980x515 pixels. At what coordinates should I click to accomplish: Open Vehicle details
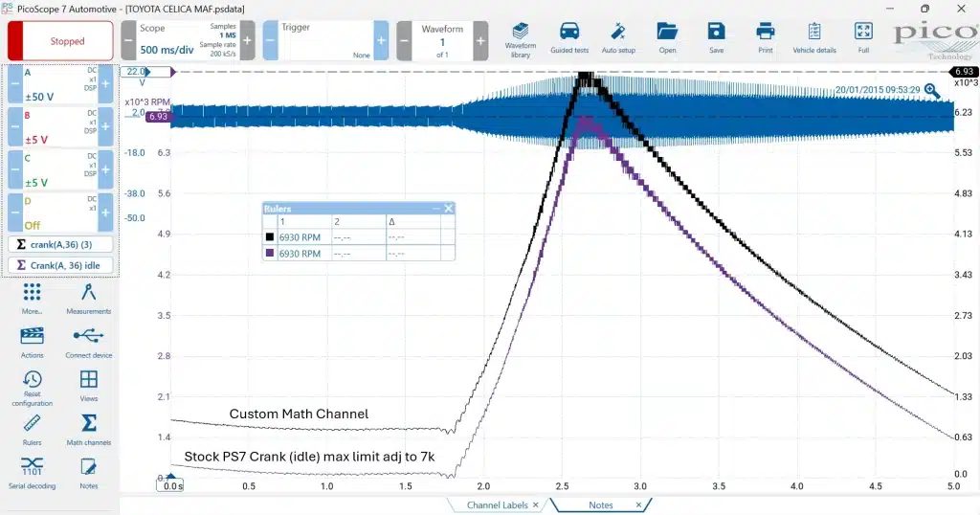(x=813, y=38)
